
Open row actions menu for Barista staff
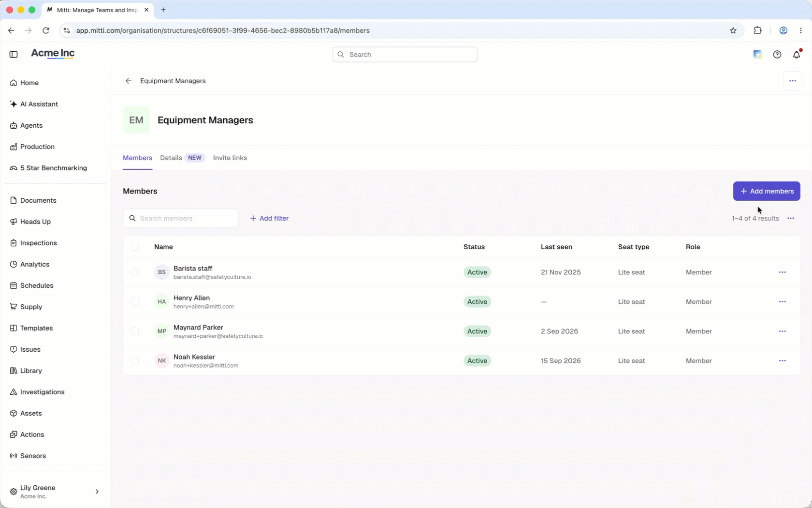(783, 272)
